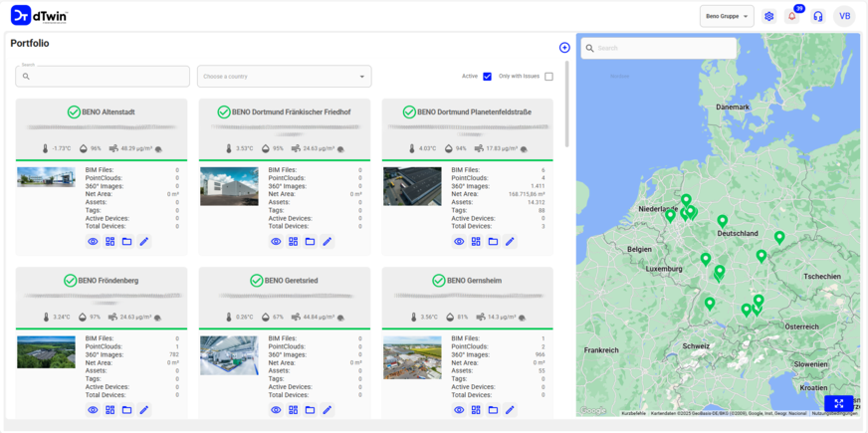Image resolution: width=868 pixels, height=433 pixels.
Task: Expand the Beno Gruppe organization selector
Action: 727,16
